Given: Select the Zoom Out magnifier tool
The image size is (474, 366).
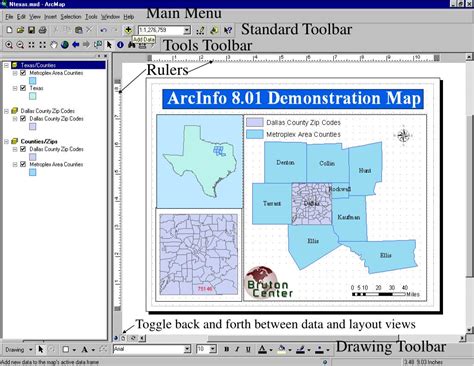Looking at the screenshot, I should pos(20,45).
